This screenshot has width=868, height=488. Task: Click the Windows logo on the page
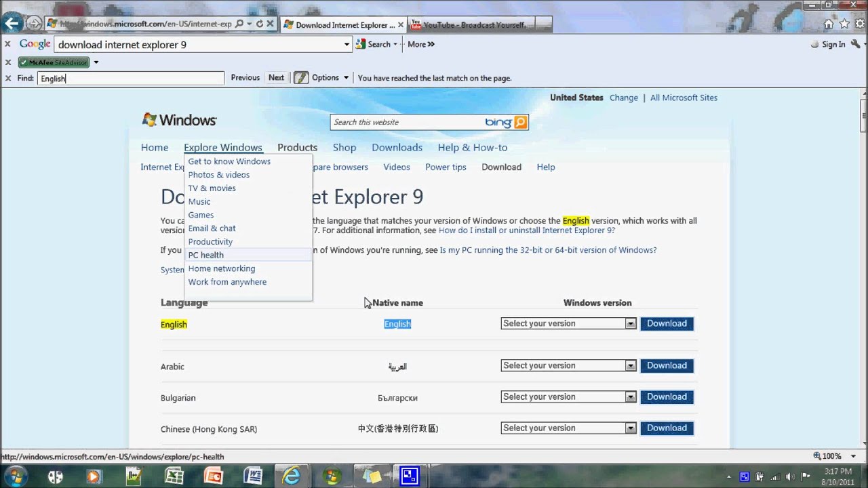(x=179, y=120)
